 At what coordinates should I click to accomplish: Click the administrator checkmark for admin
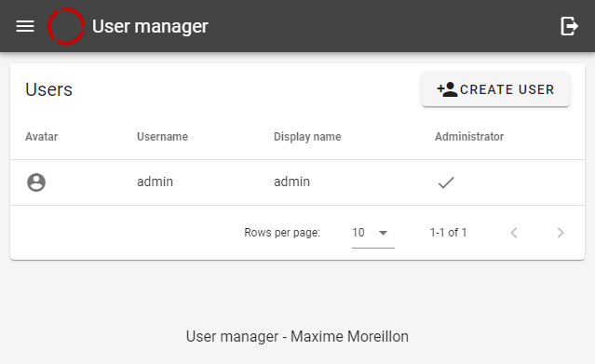(446, 182)
